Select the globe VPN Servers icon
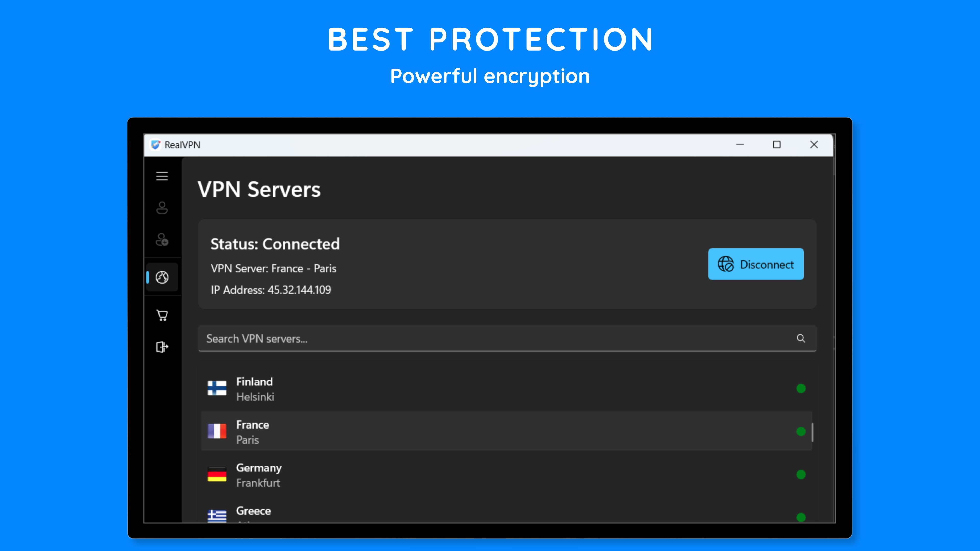 click(x=162, y=277)
